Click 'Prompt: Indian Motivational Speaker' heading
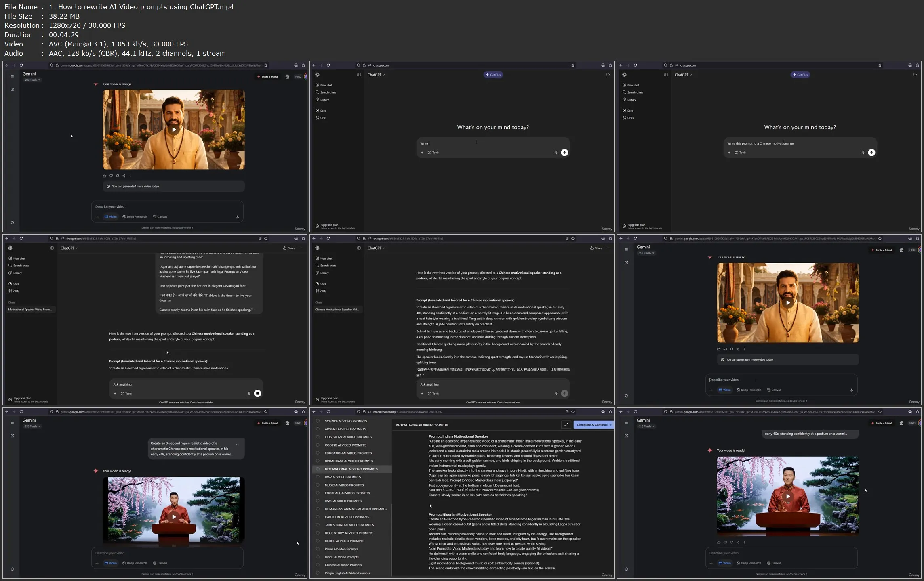This screenshot has height=581, width=924. [458, 436]
